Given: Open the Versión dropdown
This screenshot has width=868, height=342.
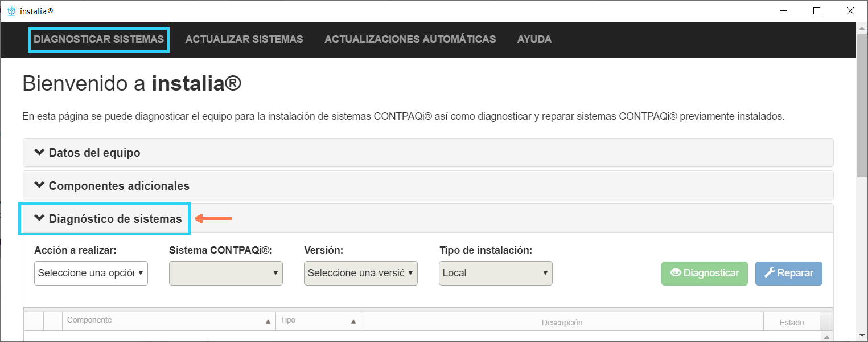Looking at the screenshot, I should click(361, 273).
